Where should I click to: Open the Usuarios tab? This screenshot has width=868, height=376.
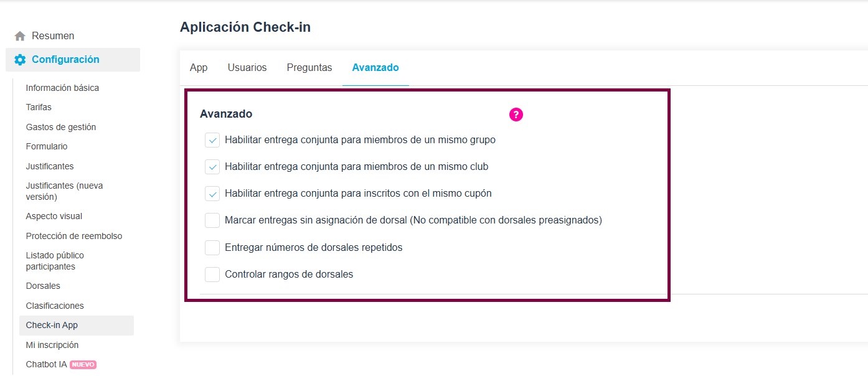click(247, 68)
